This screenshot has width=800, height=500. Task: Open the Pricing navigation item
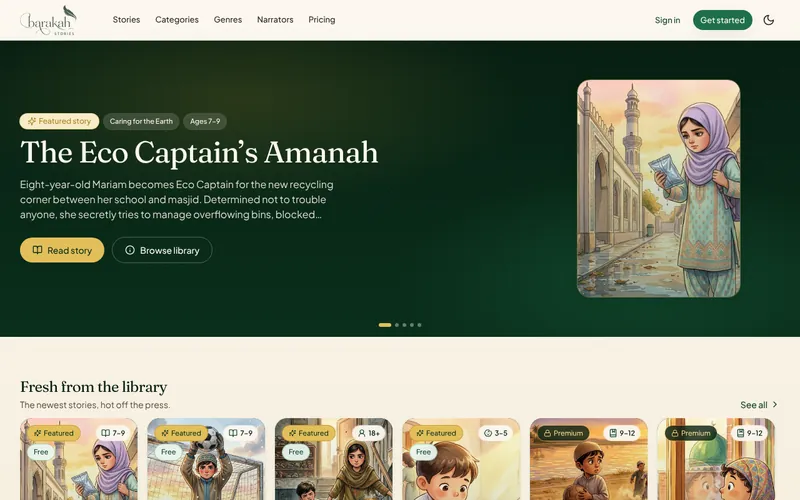click(x=322, y=20)
